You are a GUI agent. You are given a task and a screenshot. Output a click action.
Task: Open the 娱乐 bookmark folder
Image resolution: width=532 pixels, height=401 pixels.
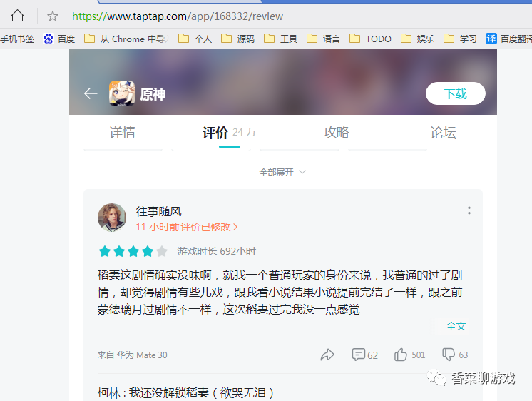[x=417, y=39]
